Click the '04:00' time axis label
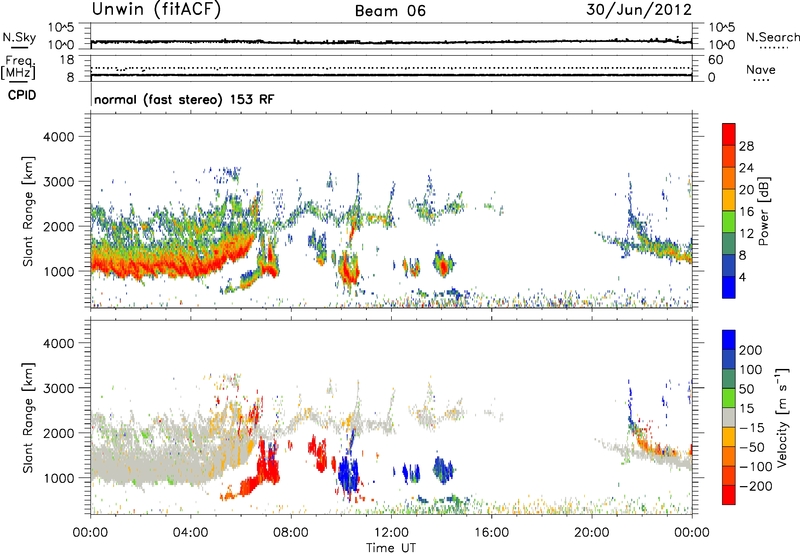800x554 pixels. (x=190, y=533)
